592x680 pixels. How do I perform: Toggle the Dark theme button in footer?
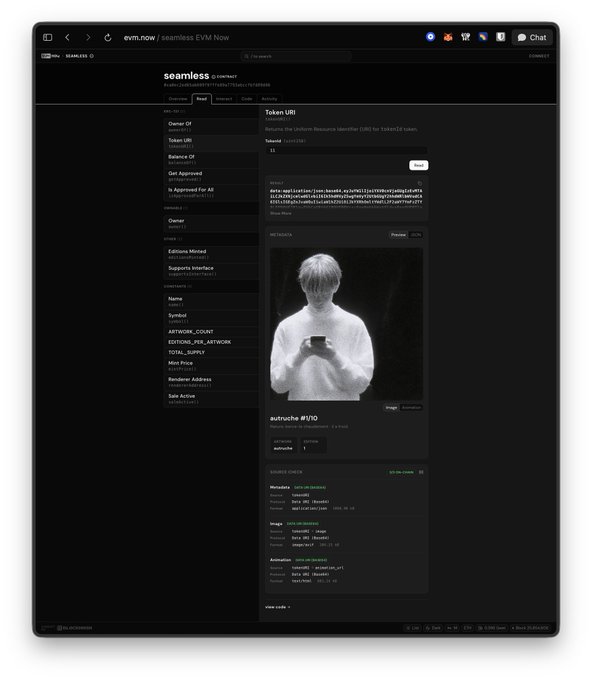(x=433, y=628)
